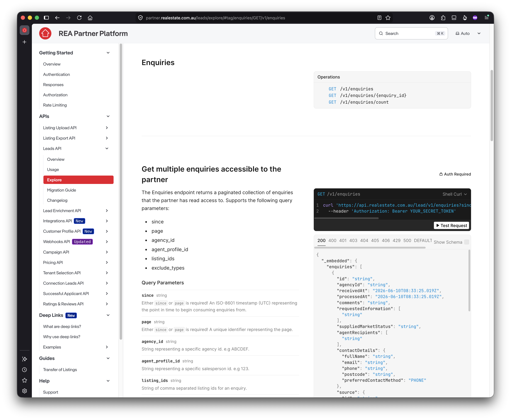Expand the Lead Enrichment API item
511x420 pixels.
107,211
